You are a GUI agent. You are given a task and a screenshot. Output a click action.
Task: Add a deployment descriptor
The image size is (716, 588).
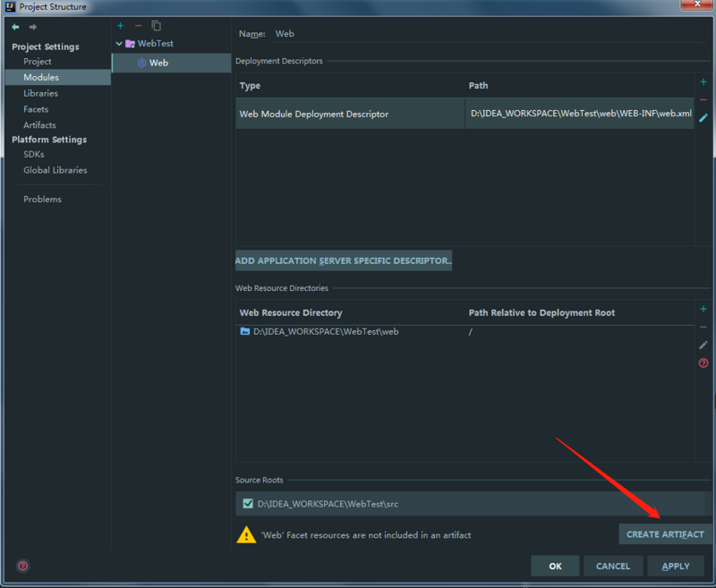click(x=703, y=82)
